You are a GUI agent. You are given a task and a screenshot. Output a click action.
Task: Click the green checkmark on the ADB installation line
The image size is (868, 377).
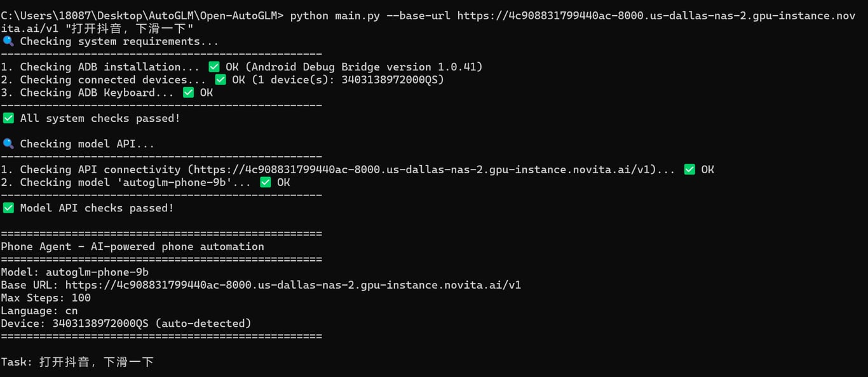[x=214, y=67]
